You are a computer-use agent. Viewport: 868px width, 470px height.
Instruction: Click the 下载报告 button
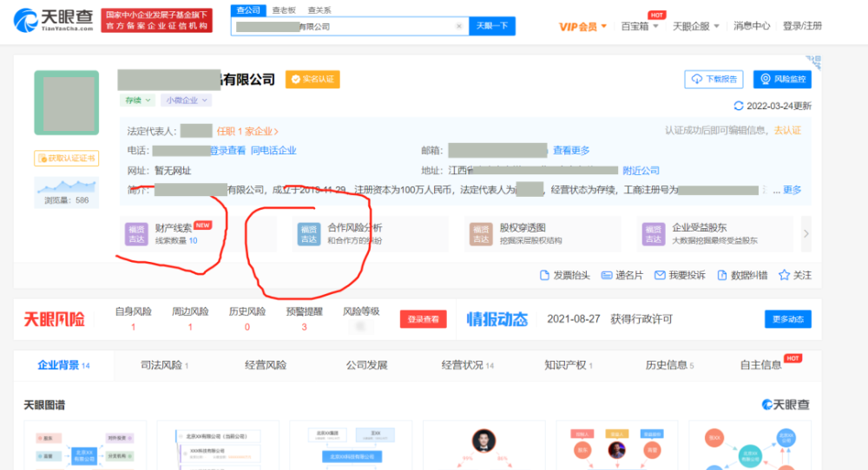pos(714,79)
